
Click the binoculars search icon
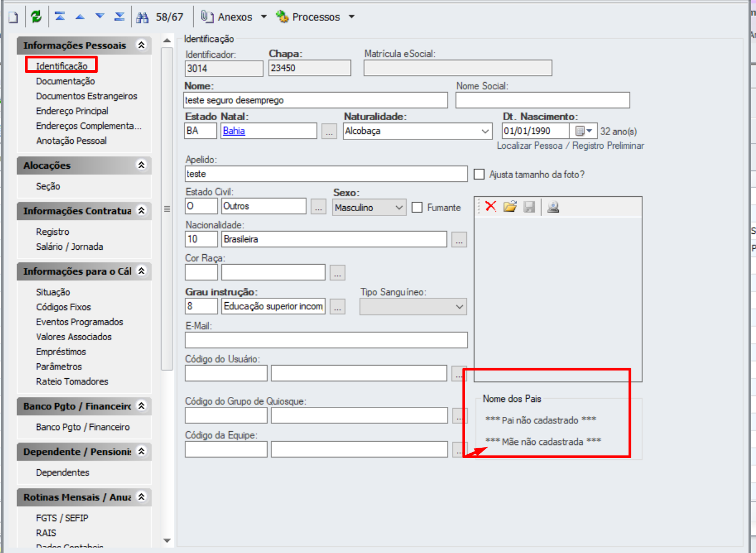142,17
